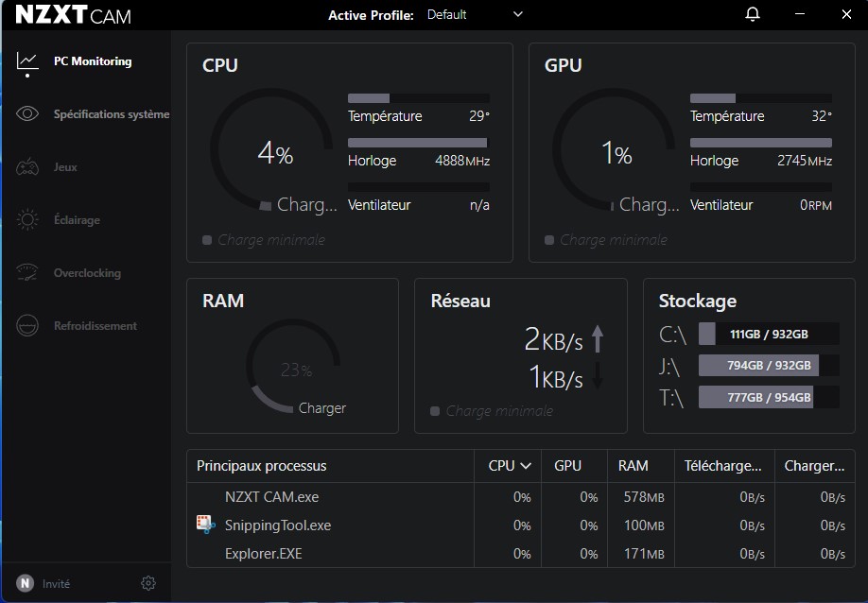The width and height of the screenshot is (868, 603).
Task: Click the Spécifications système eye icon
Action: point(26,114)
